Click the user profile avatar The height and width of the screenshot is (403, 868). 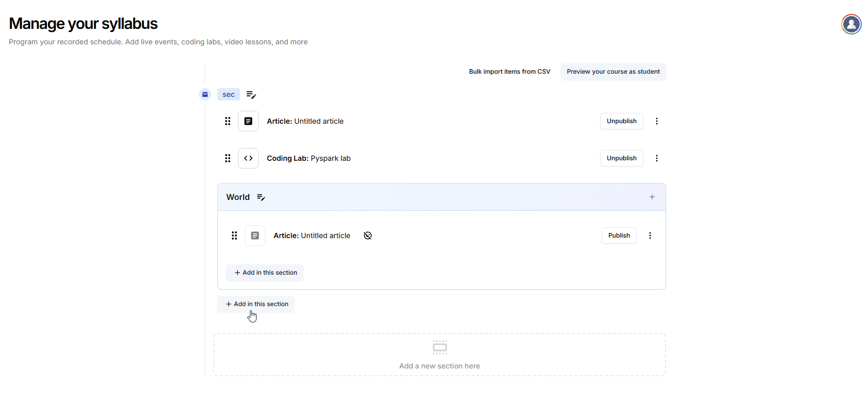tap(851, 24)
